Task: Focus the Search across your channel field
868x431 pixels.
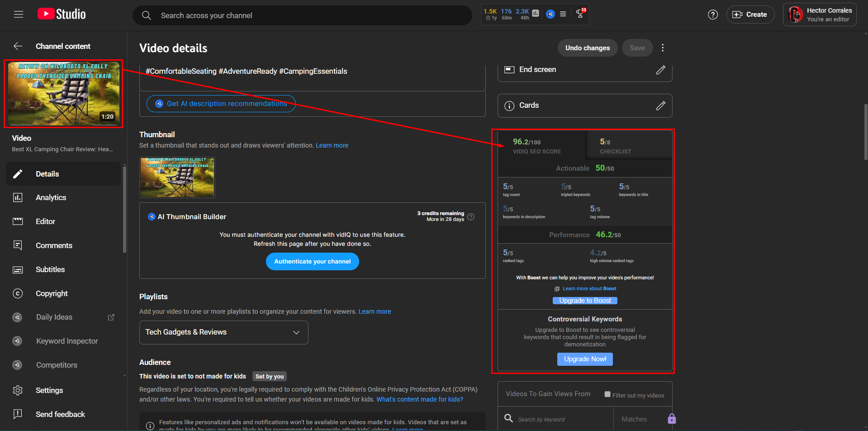Action: (302, 15)
